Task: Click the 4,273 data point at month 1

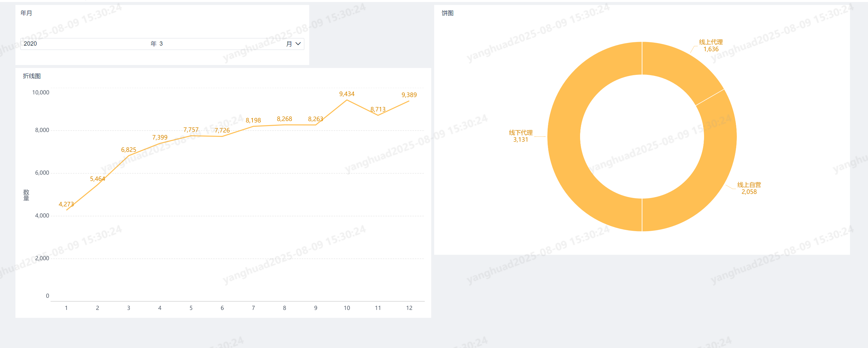Action: pos(66,210)
